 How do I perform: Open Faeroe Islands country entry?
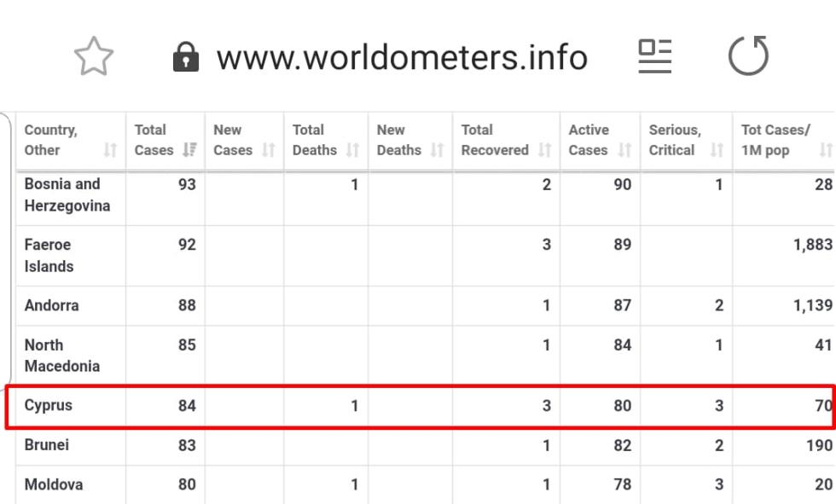(49, 256)
